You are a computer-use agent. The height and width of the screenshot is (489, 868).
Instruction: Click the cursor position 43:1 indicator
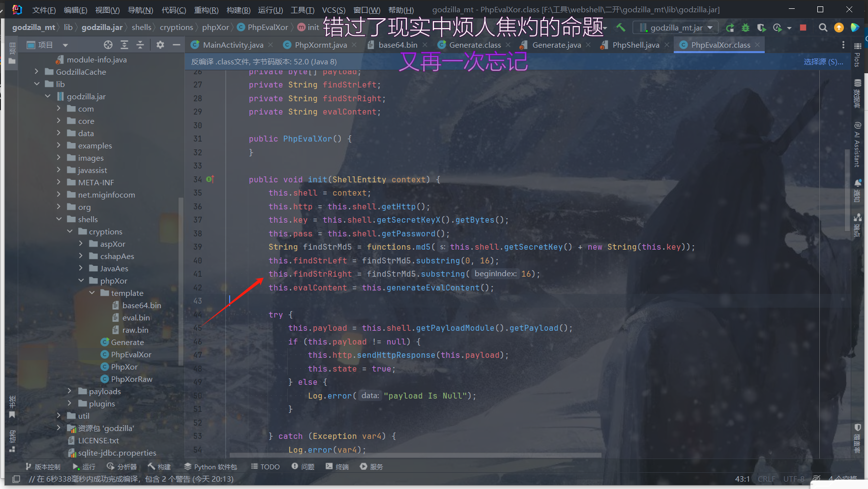[743, 479]
